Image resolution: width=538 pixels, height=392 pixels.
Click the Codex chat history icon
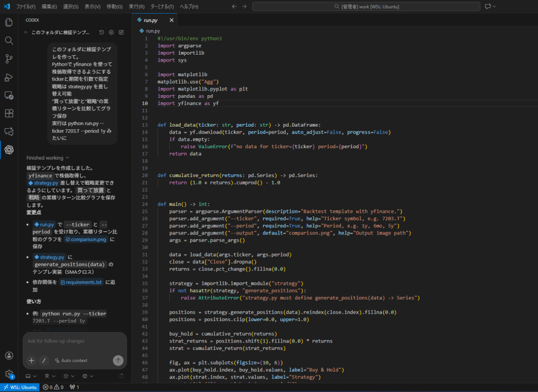[101, 32]
